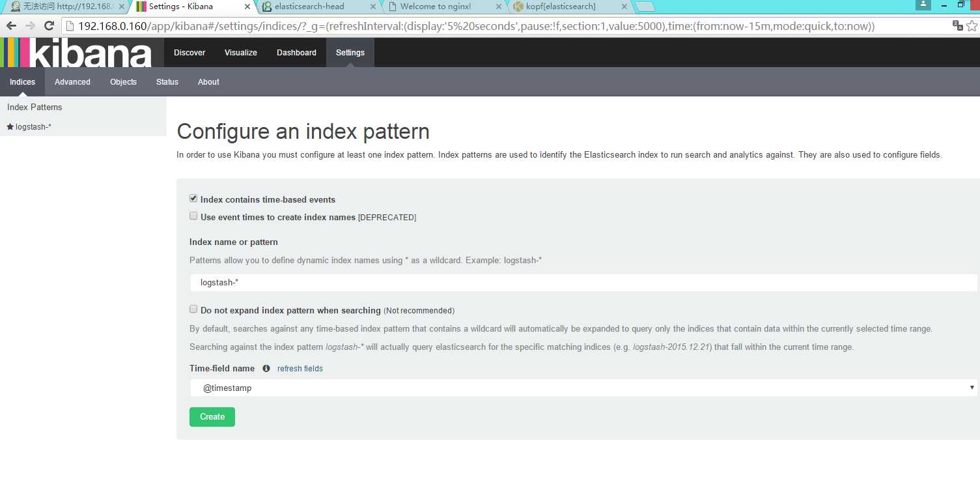Close the elasticsearch-head tab
Viewport: 980px width, 488px height.
372,7
